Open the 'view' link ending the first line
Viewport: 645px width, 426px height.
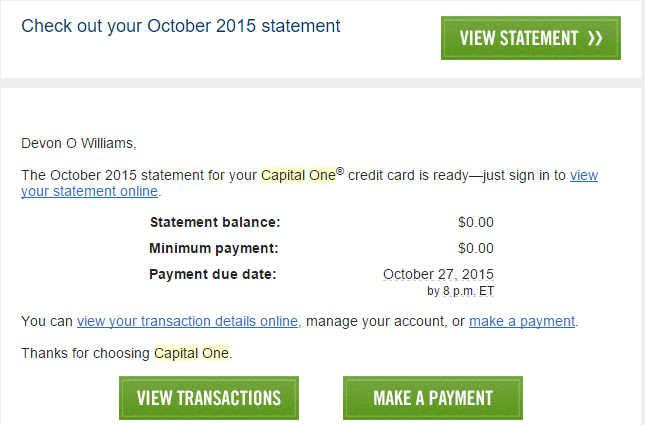tap(584, 176)
